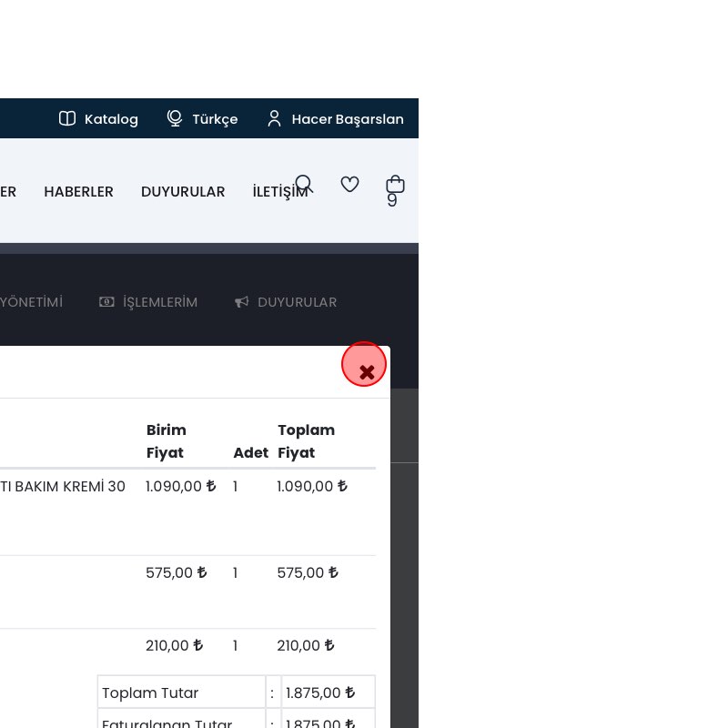Close the order detail popup
728x728 pixels.
pos(365,366)
